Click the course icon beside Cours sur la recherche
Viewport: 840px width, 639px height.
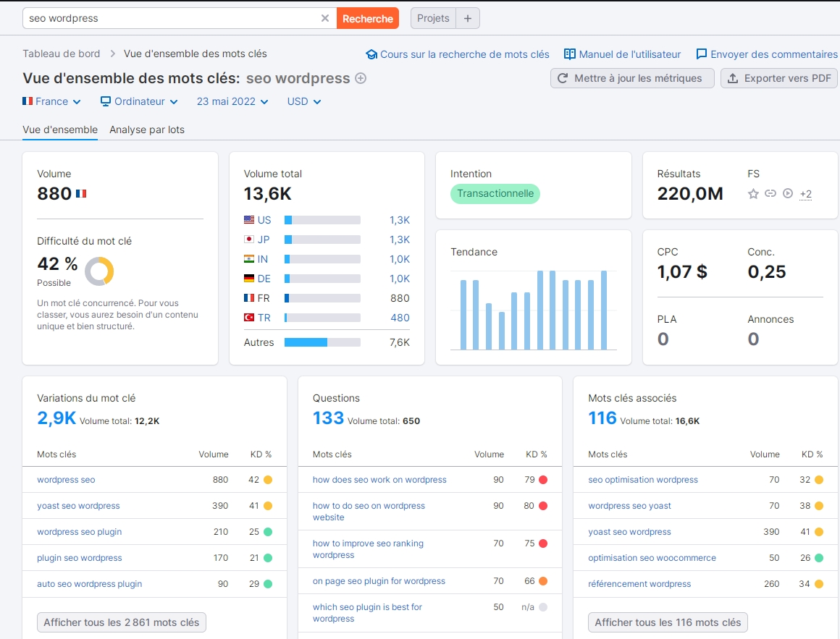(371, 54)
